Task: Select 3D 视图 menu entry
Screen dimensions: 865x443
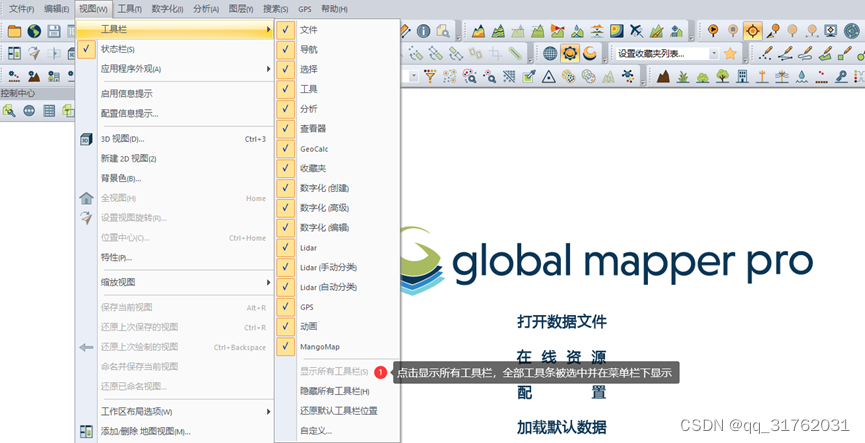Action: pos(174,139)
